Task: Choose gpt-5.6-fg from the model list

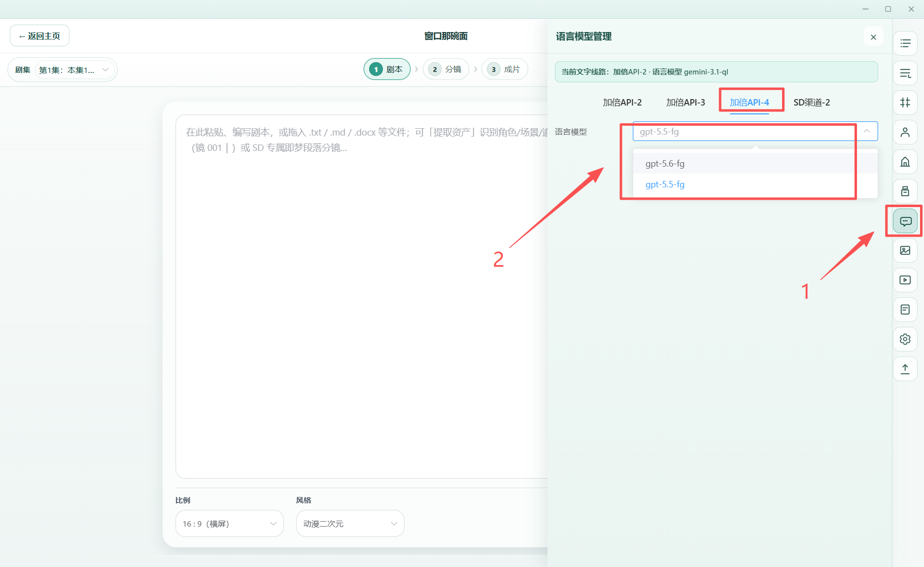Action: click(x=755, y=163)
